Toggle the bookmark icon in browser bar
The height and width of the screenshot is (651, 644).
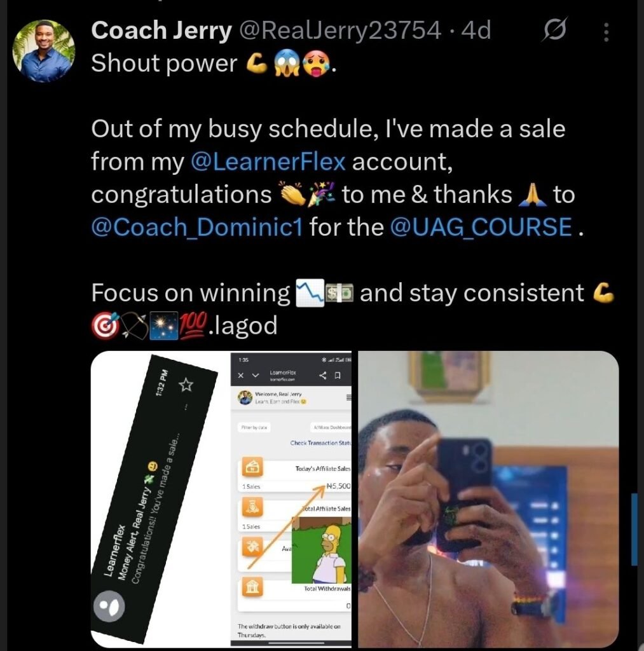click(338, 375)
